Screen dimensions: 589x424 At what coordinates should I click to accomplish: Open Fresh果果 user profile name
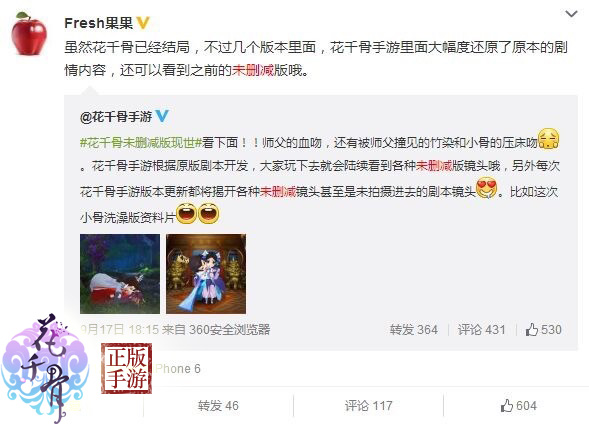click(x=99, y=23)
